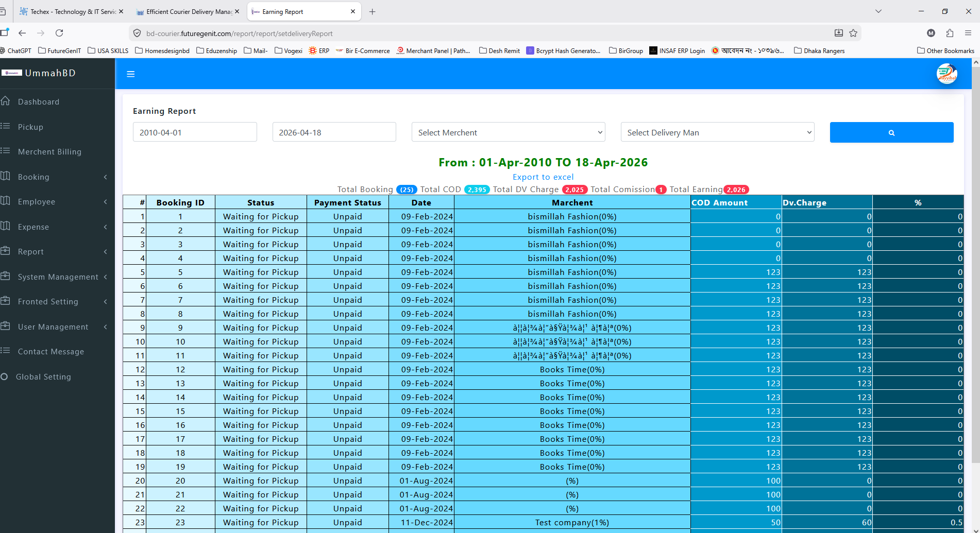Click the start date field 2010-04-01

point(195,132)
